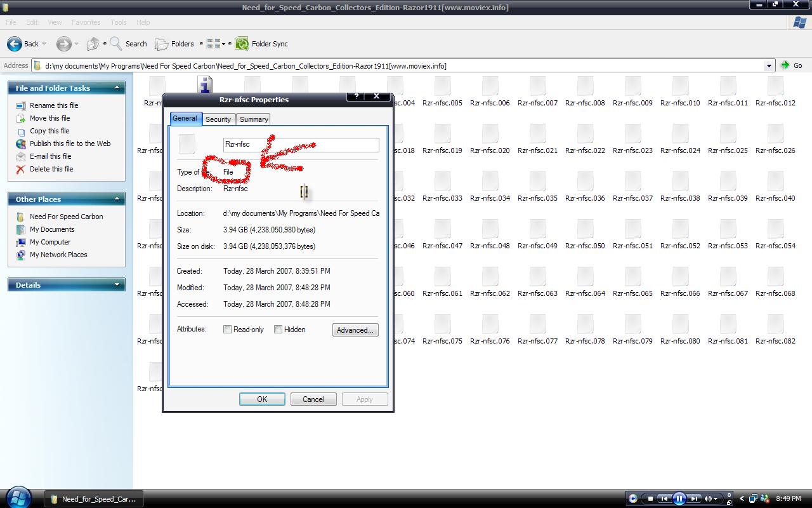Image resolution: width=812 pixels, height=508 pixels.
Task: Open the File menu
Action: 11,22
